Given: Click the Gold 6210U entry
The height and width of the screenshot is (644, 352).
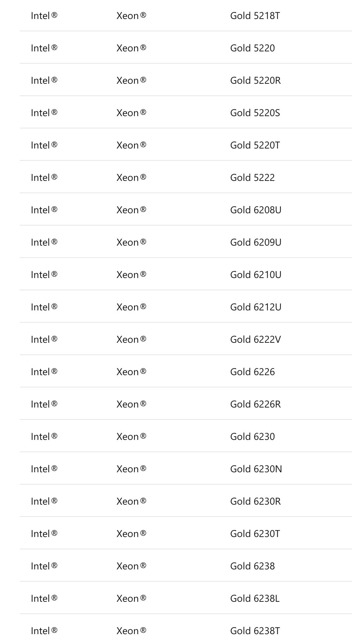Looking at the screenshot, I should (256, 275).
